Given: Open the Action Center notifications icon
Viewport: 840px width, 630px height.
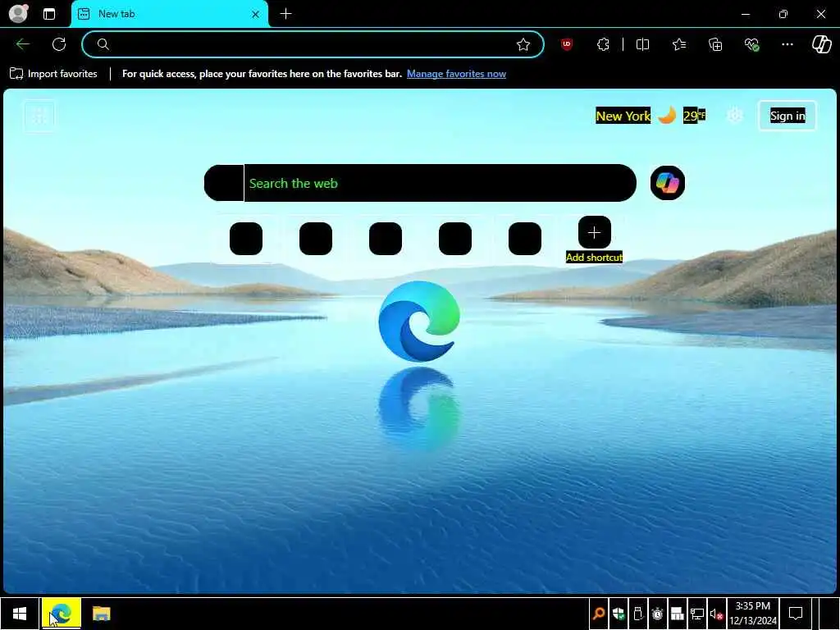Looking at the screenshot, I should coord(796,614).
